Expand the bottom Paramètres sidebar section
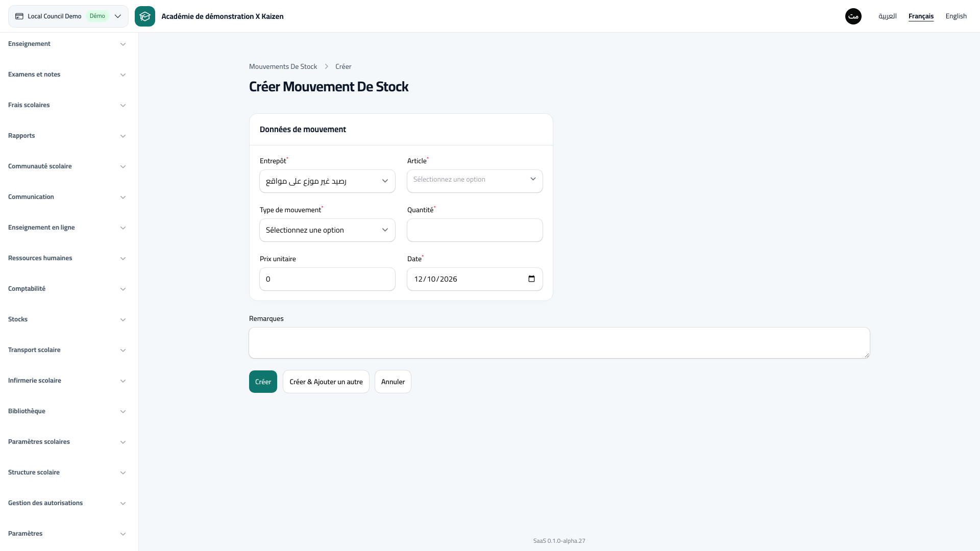980x551 pixels. pos(67,534)
